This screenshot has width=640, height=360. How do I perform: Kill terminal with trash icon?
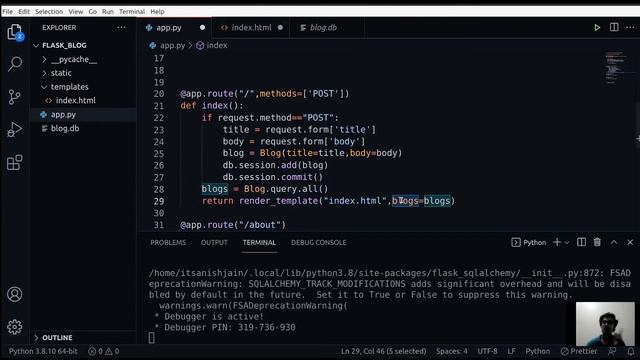597,242
